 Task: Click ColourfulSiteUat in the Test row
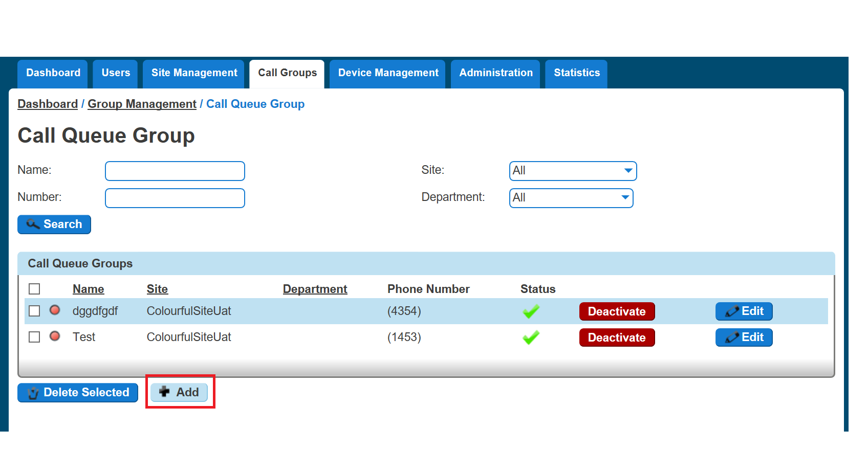click(189, 337)
